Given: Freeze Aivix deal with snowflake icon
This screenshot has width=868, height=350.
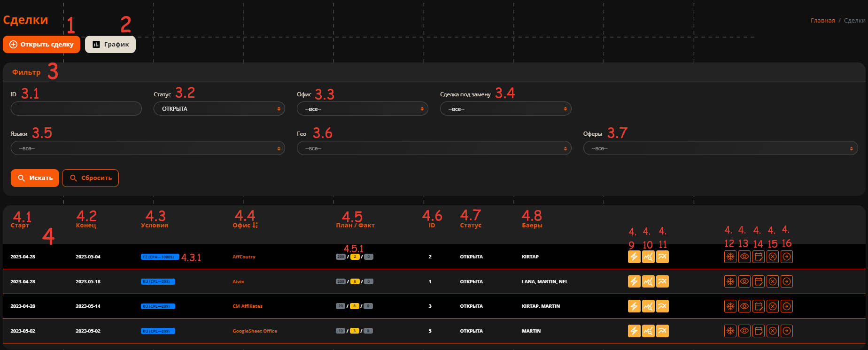Looking at the screenshot, I should tap(730, 281).
